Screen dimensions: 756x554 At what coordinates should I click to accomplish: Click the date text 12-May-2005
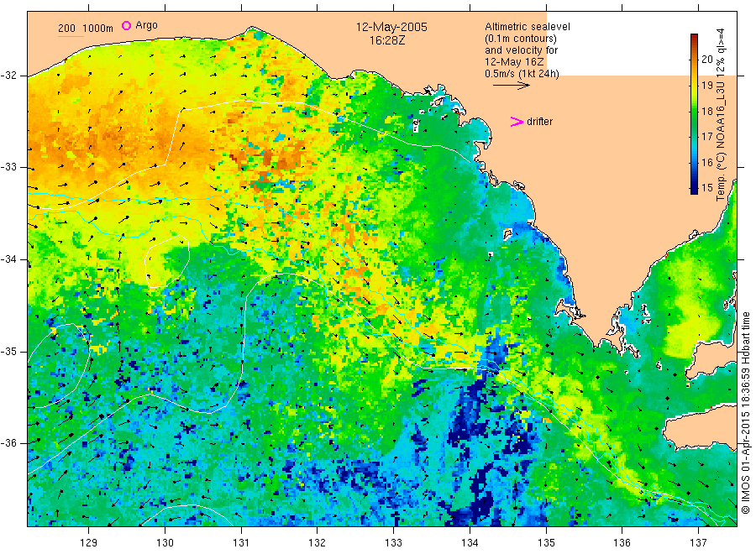coord(391,28)
